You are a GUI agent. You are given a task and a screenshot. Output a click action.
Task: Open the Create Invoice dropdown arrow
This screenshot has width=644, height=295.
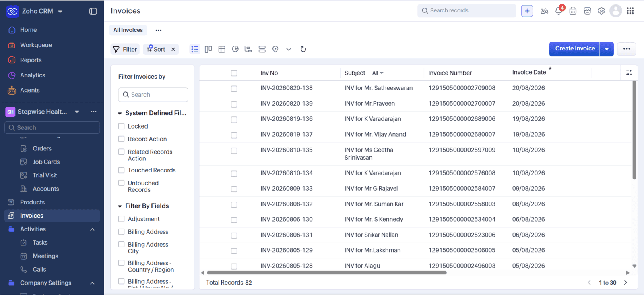coord(607,49)
